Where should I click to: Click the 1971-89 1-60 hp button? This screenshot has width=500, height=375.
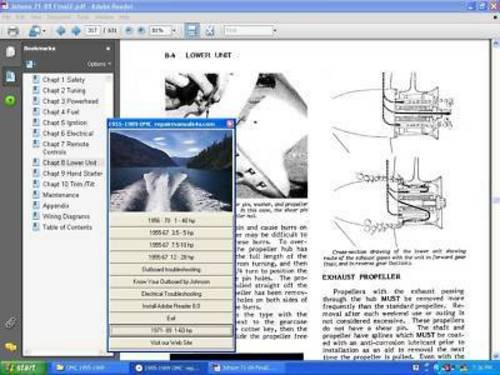tap(171, 330)
